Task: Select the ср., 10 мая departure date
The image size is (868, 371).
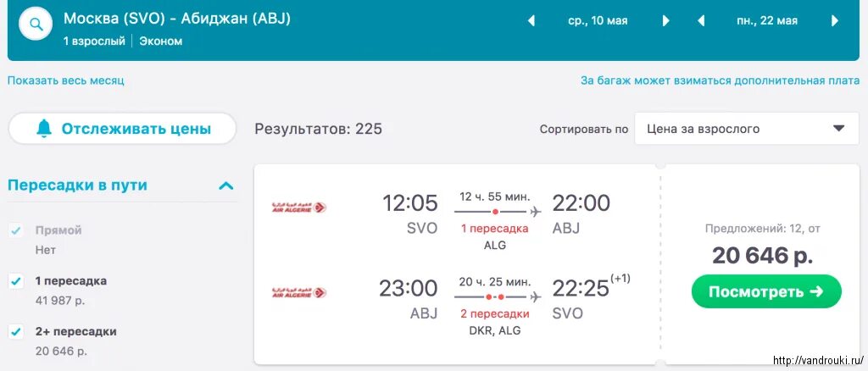Action: 598,21
